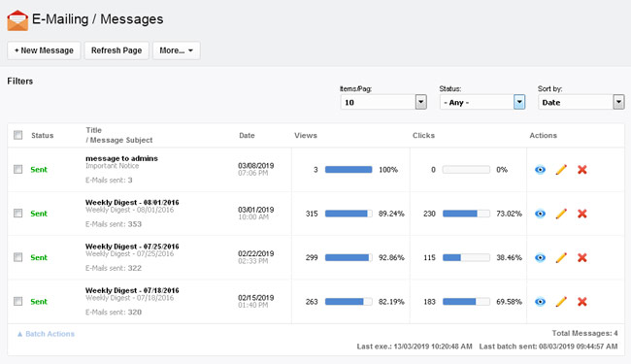Open the Weekly Digest - 08/01/2016 title

click(x=132, y=202)
